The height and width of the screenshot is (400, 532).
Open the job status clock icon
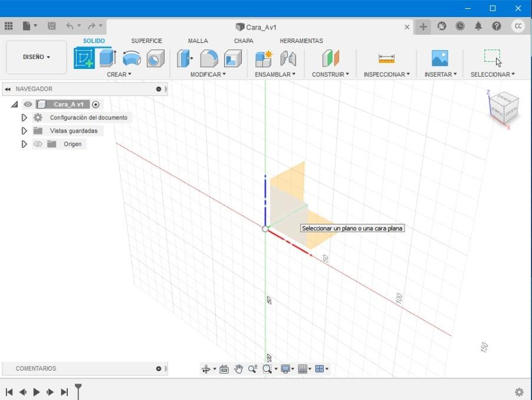click(x=460, y=26)
